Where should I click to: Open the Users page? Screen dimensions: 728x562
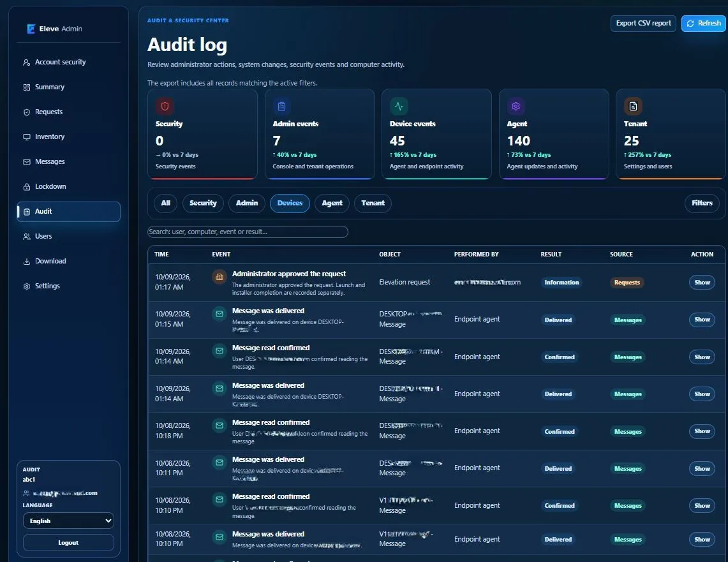click(68, 236)
